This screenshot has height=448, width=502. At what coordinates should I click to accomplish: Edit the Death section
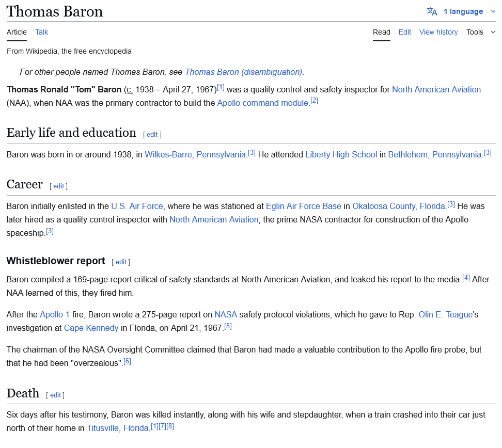tap(55, 395)
